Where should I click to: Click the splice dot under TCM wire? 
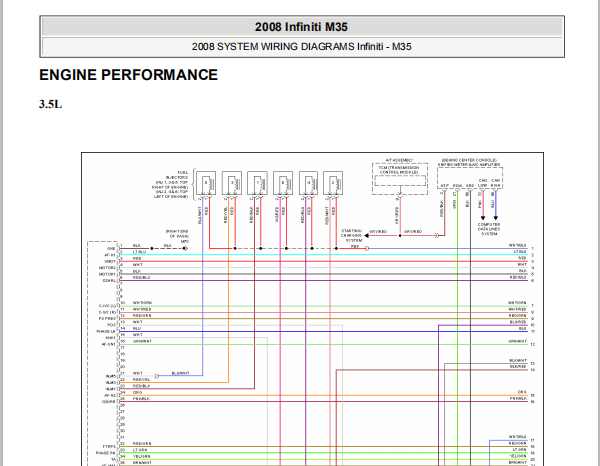tap(400, 236)
